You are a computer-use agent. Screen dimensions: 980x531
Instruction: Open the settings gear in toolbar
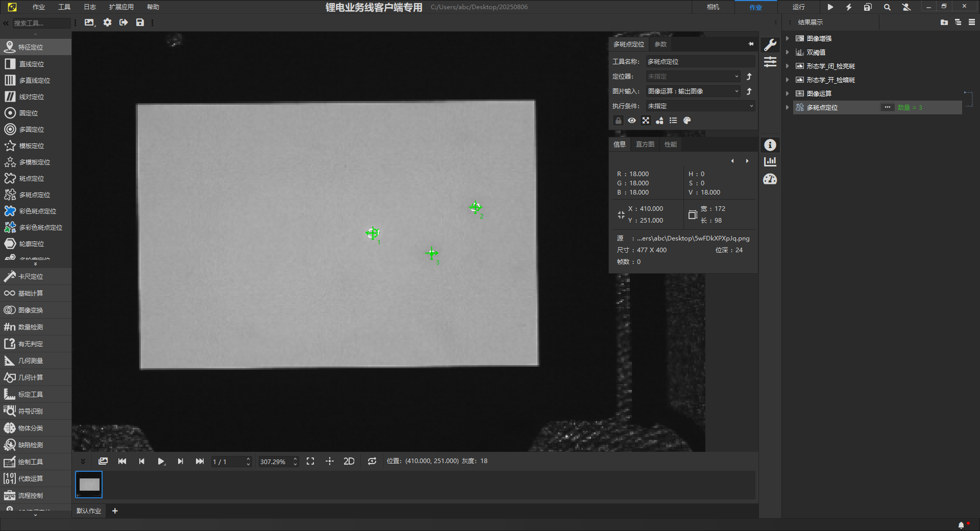(107, 22)
